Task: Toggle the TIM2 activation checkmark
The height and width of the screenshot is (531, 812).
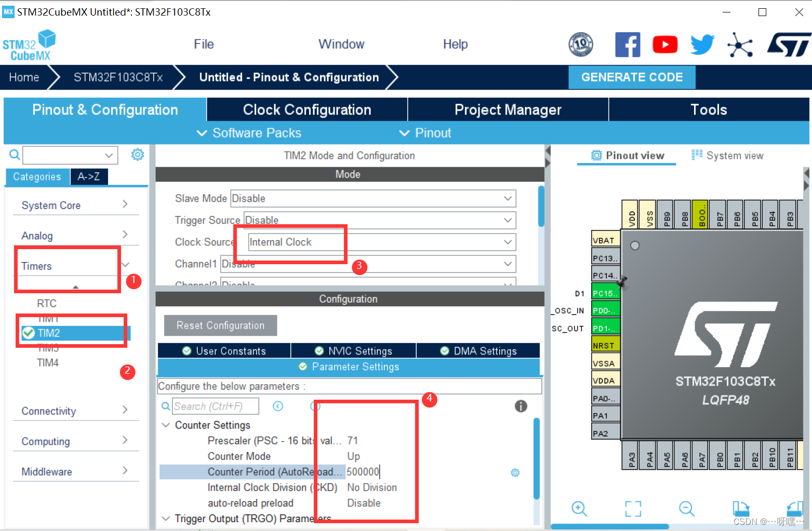Action: tap(29, 333)
